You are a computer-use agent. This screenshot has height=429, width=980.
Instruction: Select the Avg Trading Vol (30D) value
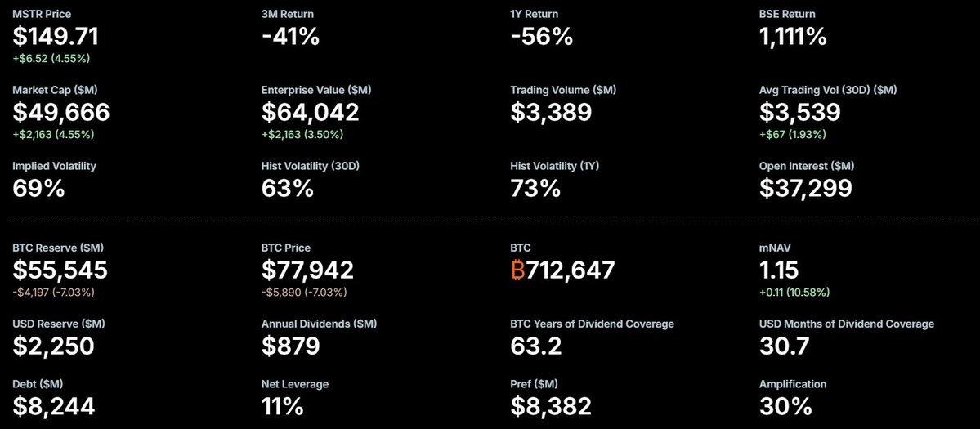point(800,112)
